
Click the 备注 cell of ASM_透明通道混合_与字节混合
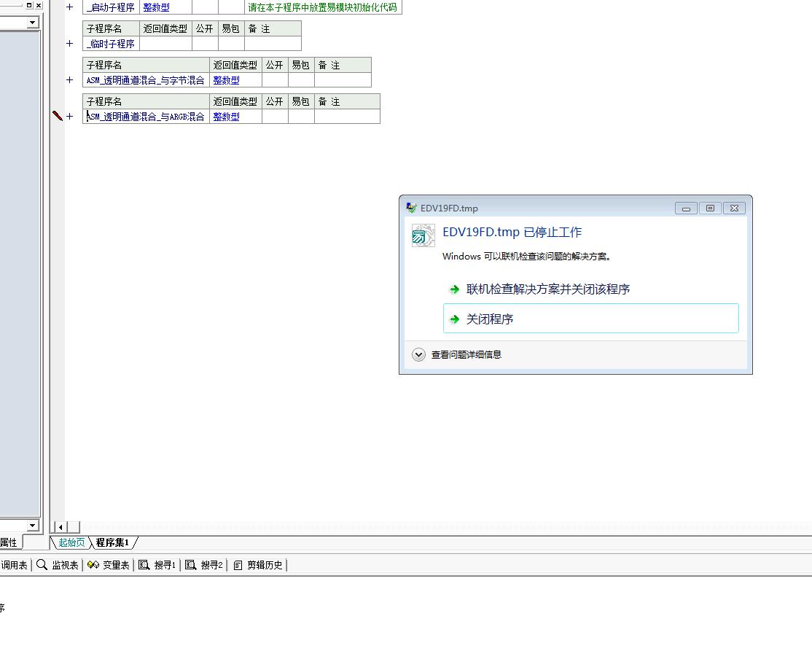point(343,80)
